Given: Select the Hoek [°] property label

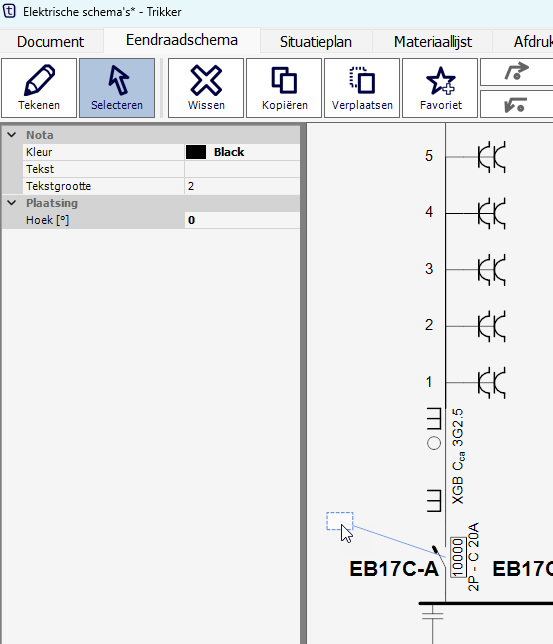Looking at the screenshot, I should [x=47, y=220].
